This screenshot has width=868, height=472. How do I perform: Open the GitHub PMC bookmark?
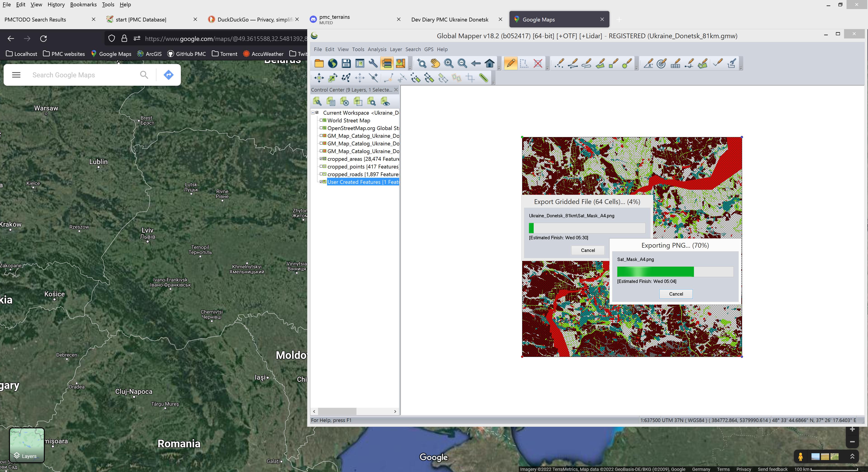pos(187,54)
